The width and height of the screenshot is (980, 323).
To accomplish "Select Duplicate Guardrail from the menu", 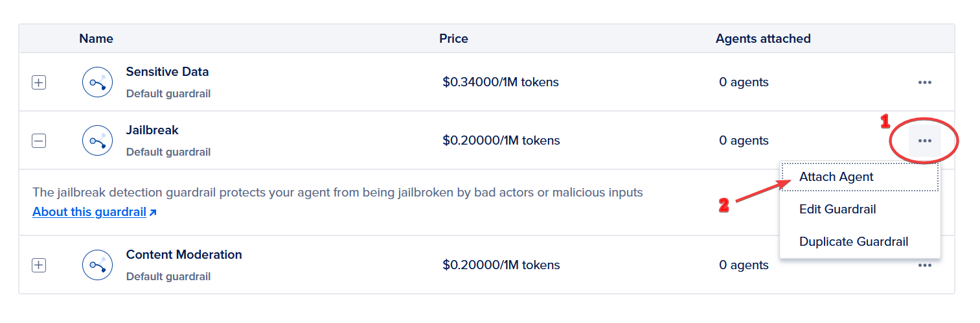I will pyautogui.click(x=853, y=242).
